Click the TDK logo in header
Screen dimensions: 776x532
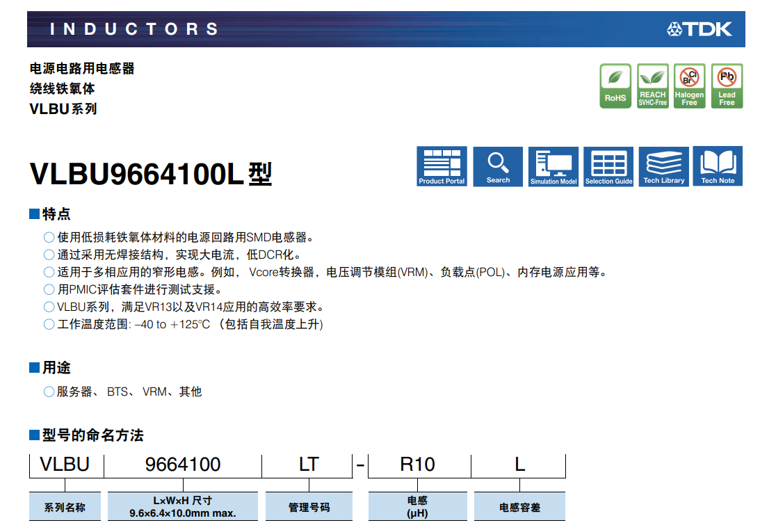coord(700,29)
